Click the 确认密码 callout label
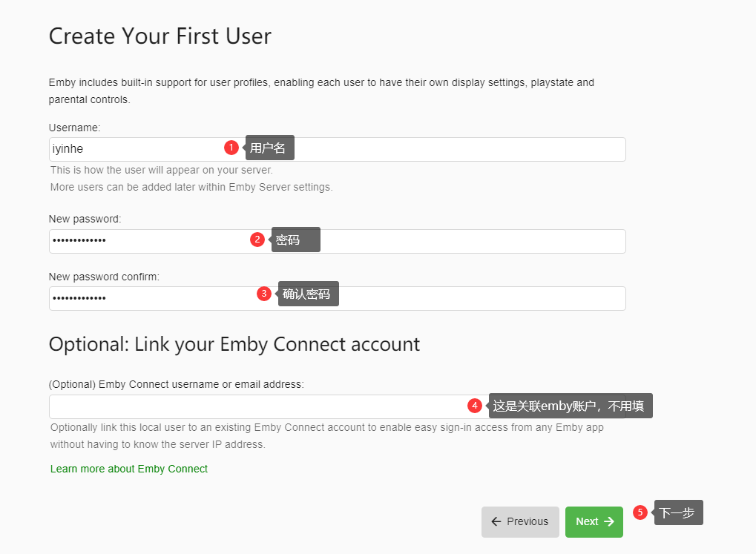The width and height of the screenshot is (756, 554). (309, 294)
